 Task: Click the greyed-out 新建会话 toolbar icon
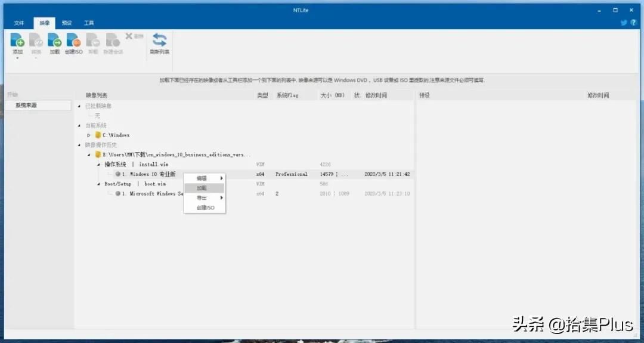pos(113,40)
